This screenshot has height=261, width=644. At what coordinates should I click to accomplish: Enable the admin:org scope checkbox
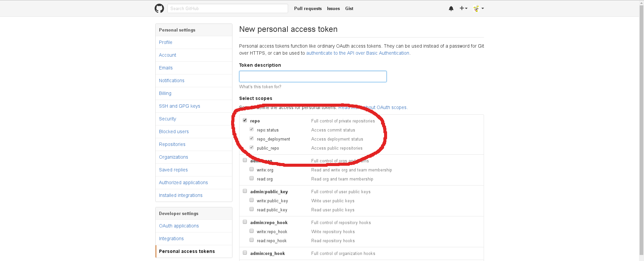click(x=245, y=160)
